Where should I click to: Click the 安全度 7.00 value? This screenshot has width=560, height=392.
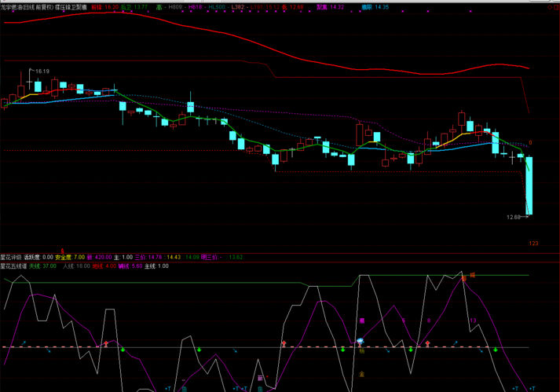tap(70, 258)
